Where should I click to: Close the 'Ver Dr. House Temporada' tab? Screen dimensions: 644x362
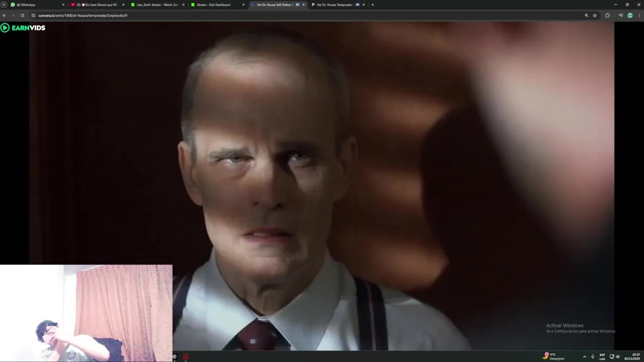[x=363, y=5]
